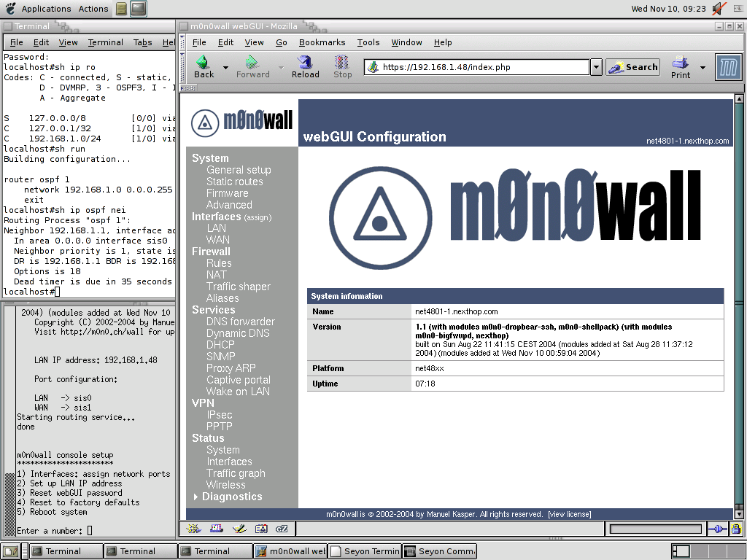Open the Mozilla window menu icon
747x560 pixels.
click(184, 26)
